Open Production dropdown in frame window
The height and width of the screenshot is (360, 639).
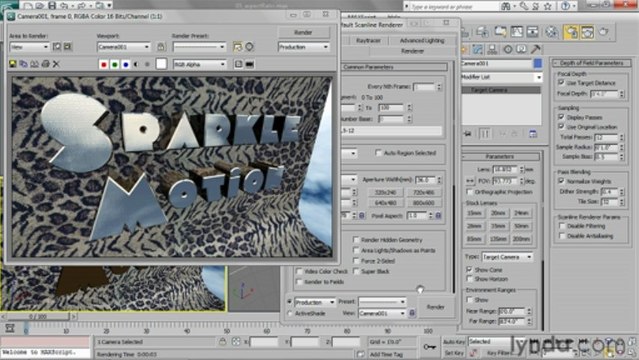coord(304,47)
